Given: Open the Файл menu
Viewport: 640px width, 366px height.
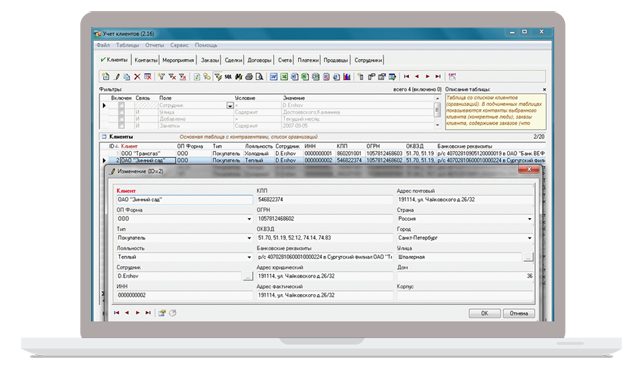Looking at the screenshot, I should point(103,45).
